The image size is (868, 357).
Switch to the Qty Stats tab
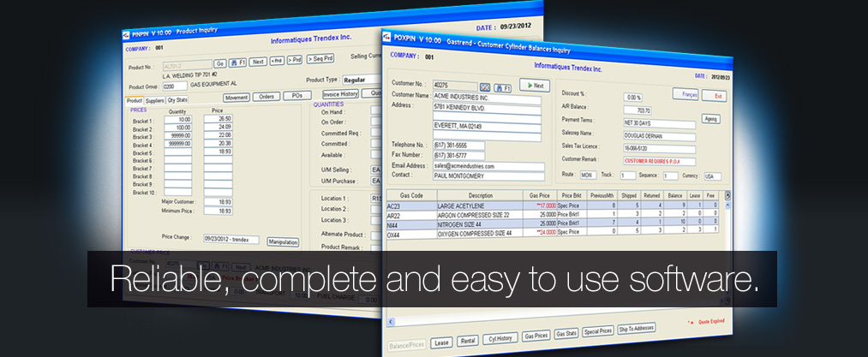178,100
